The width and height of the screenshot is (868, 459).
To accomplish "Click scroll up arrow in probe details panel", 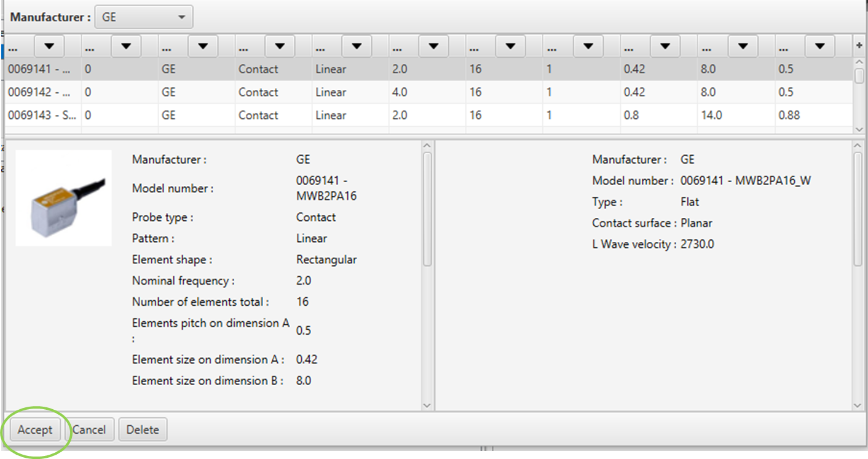I will tap(427, 146).
